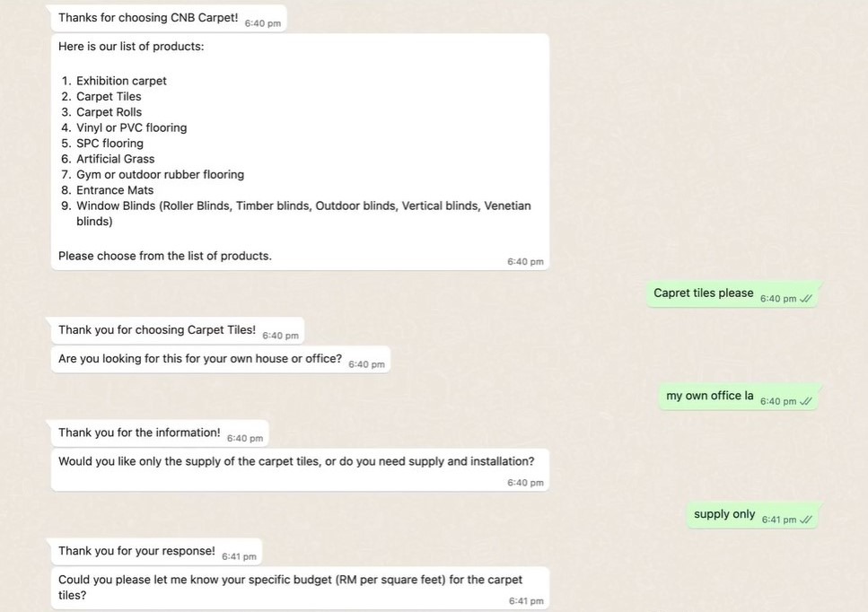Select the "own house or office?" question message
The image size is (868, 612).
point(200,359)
